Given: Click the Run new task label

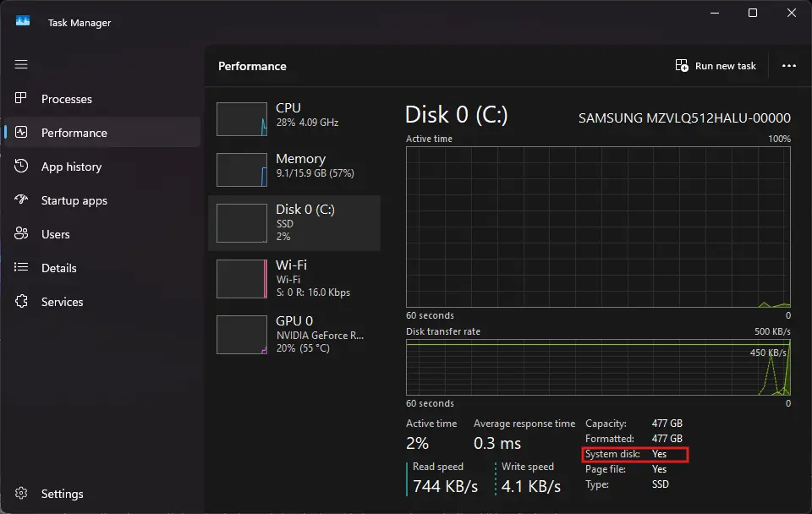Looking at the screenshot, I should pyautogui.click(x=725, y=66).
